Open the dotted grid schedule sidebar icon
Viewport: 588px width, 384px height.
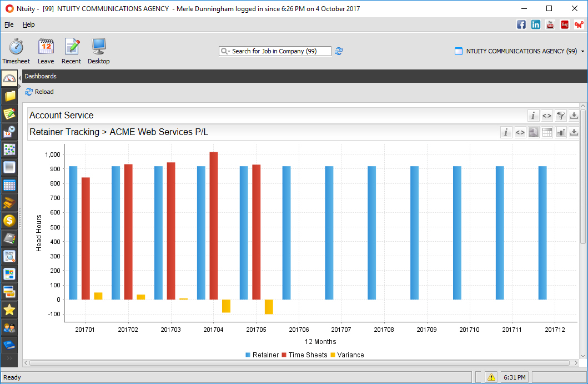pyautogui.click(x=9, y=149)
